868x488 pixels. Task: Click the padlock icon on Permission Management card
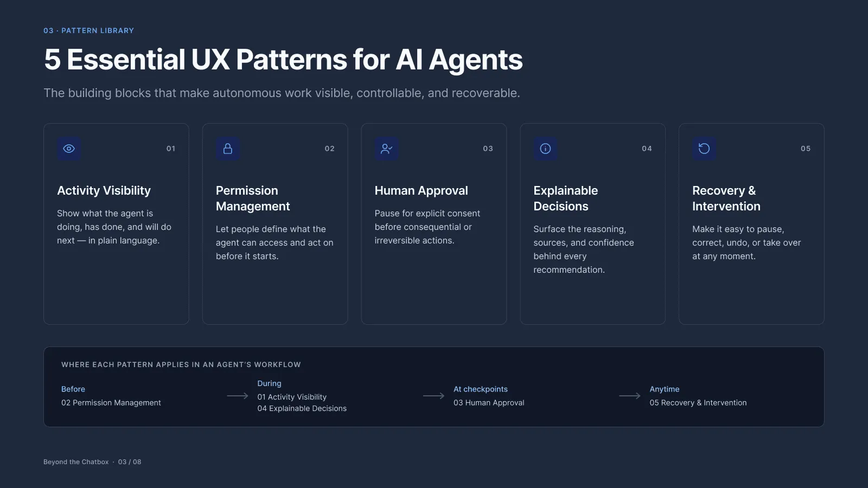pos(228,149)
